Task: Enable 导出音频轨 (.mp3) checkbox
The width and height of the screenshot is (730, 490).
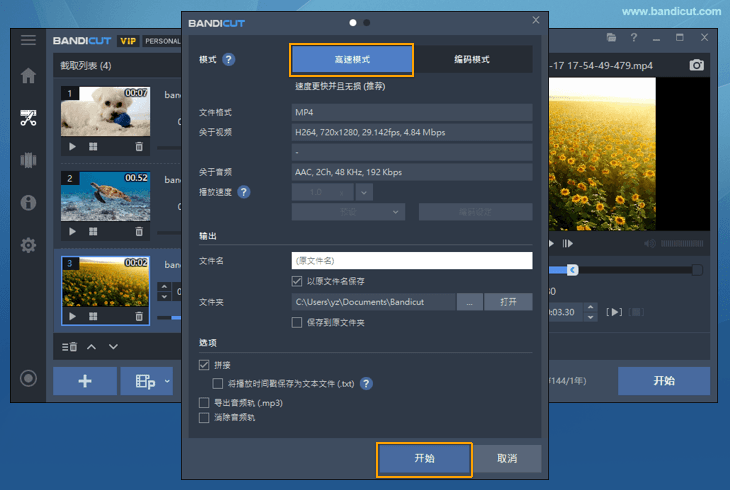Action: 204,402
